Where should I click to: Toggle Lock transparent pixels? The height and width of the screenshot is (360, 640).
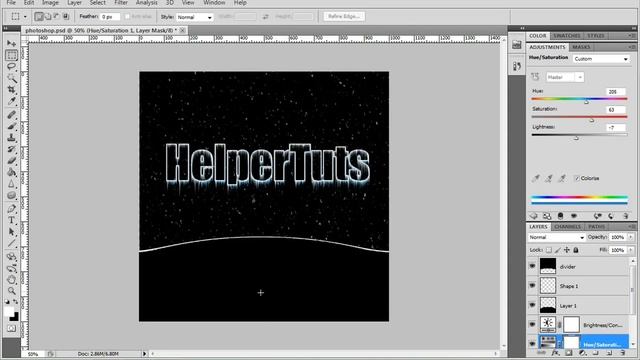point(549,250)
